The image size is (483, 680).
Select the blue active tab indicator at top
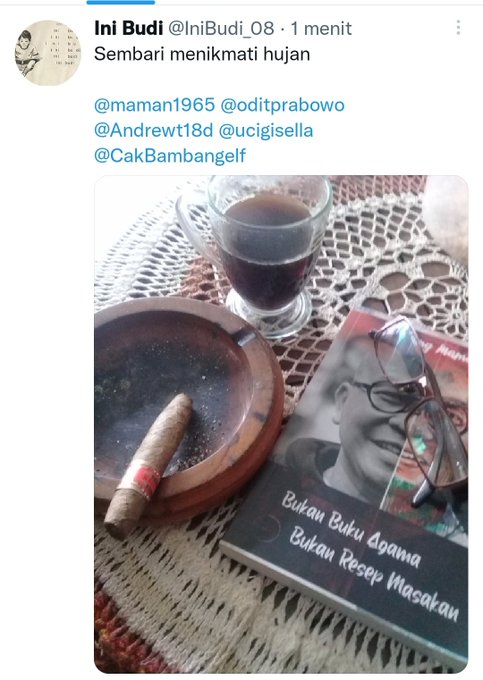(121, 2)
